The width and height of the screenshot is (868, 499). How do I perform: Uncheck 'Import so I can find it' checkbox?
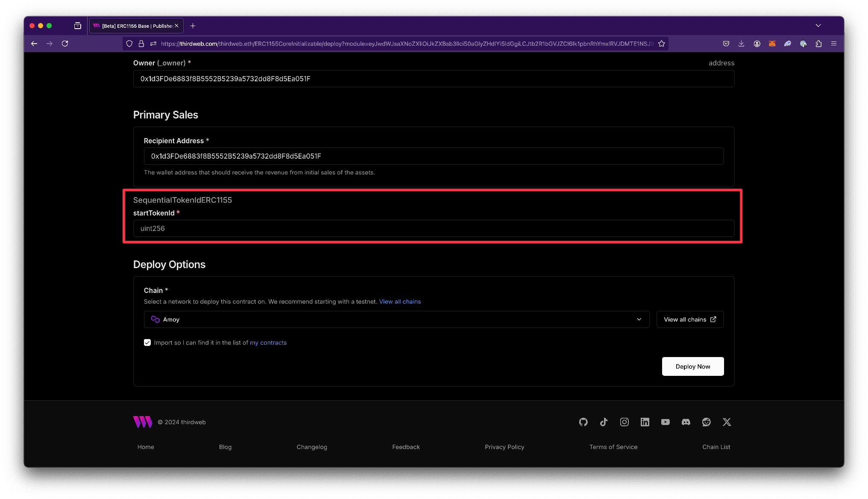point(147,343)
